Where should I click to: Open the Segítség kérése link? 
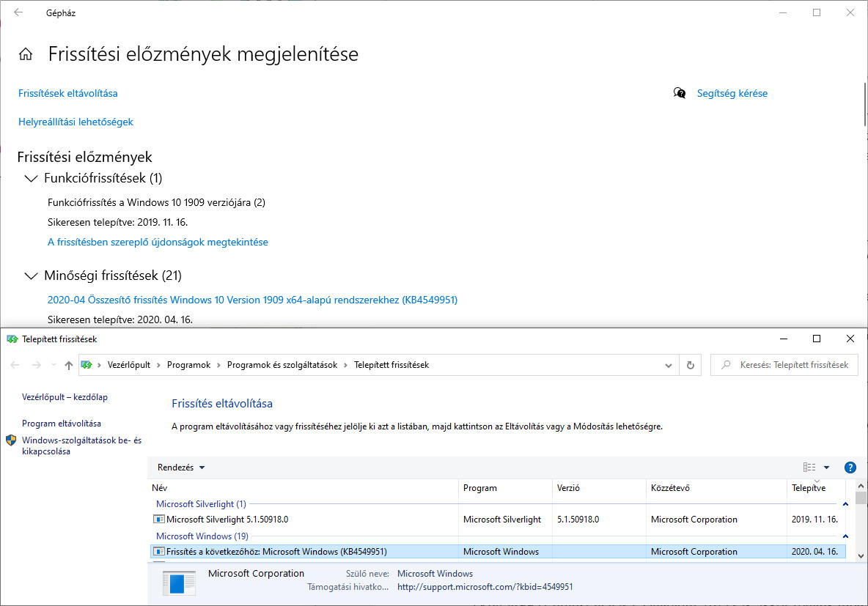click(732, 93)
